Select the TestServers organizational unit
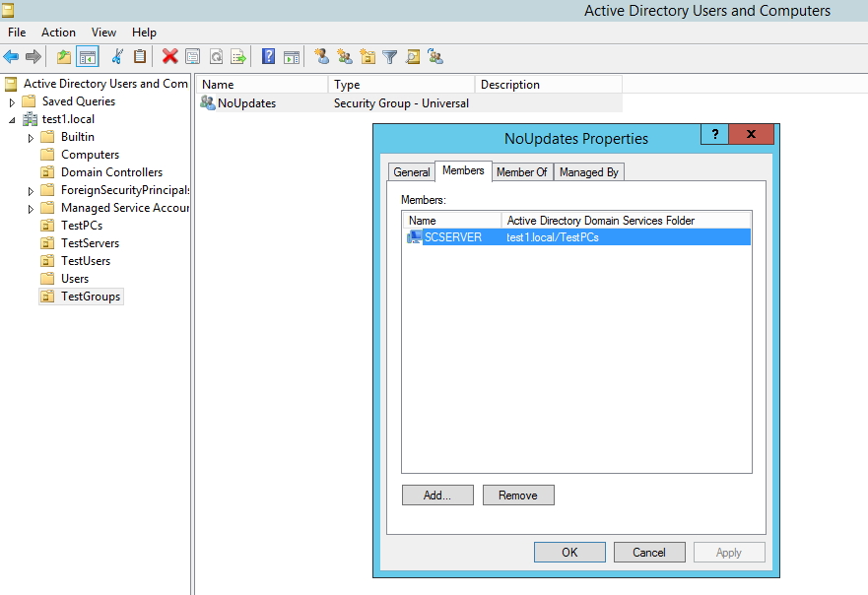 tap(91, 243)
